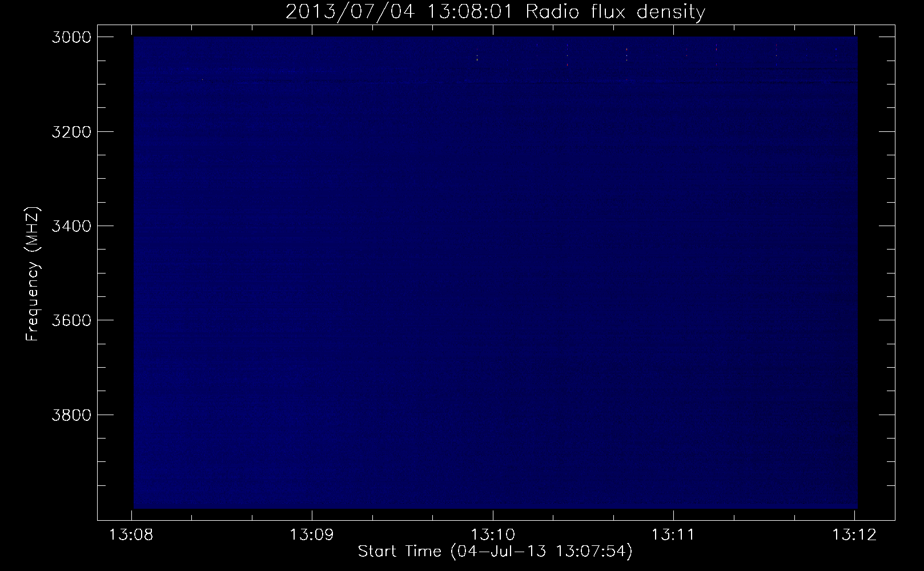The width and height of the screenshot is (924, 571).
Task: Click the plot title "2013/07/04 13:08:01 Radio flux density"
Action: (x=495, y=12)
